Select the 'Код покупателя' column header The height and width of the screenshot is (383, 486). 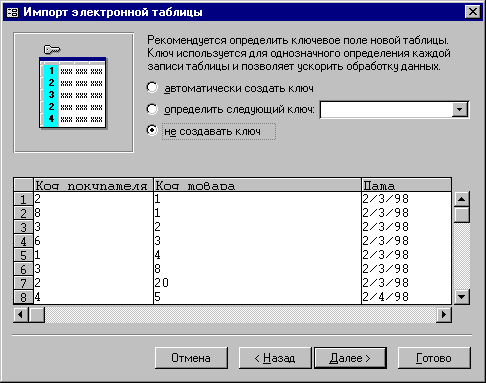click(93, 185)
